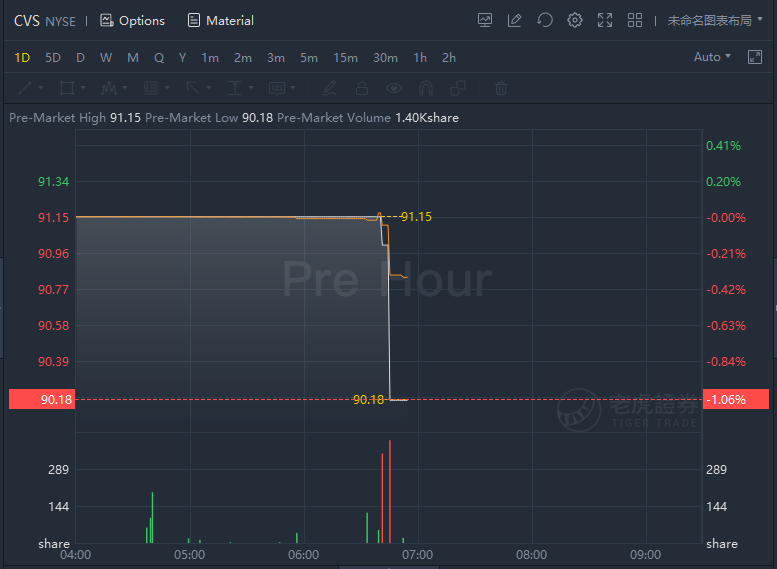Click the Pre-Market Volume 1.40Kshare value
Image resolution: width=777 pixels, height=569 pixels.
tap(427, 118)
